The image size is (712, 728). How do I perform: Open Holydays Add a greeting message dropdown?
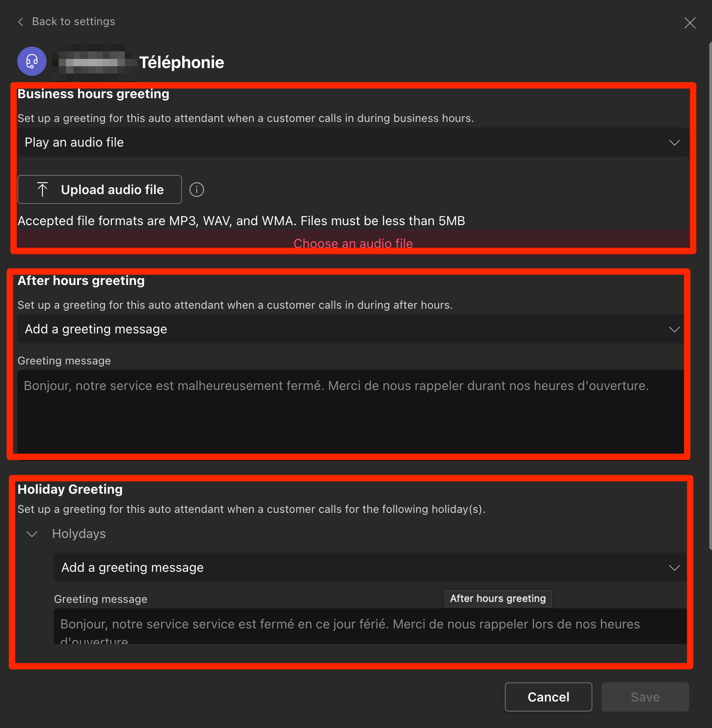(370, 568)
